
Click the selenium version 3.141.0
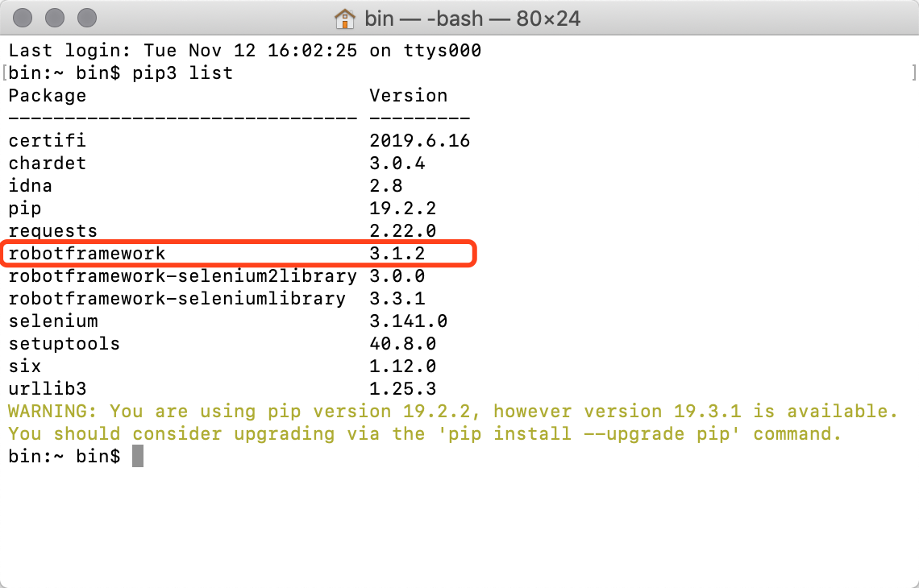click(408, 321)
